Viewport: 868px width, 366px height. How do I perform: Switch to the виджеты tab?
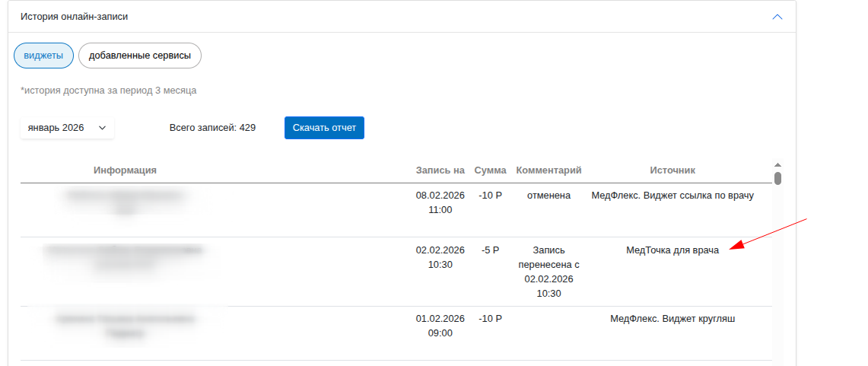43,56
